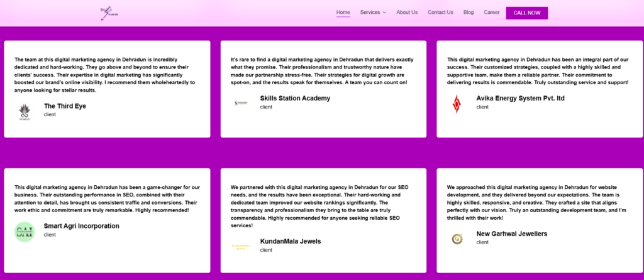
Task: Click the New Garhwal Jewellers name
Action: pos(511,234)
